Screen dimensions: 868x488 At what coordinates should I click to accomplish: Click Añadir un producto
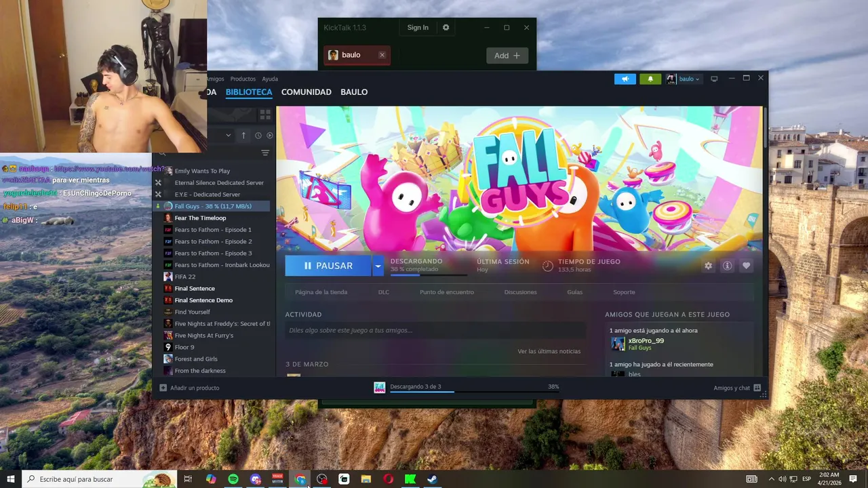click(x=189, y=388)
